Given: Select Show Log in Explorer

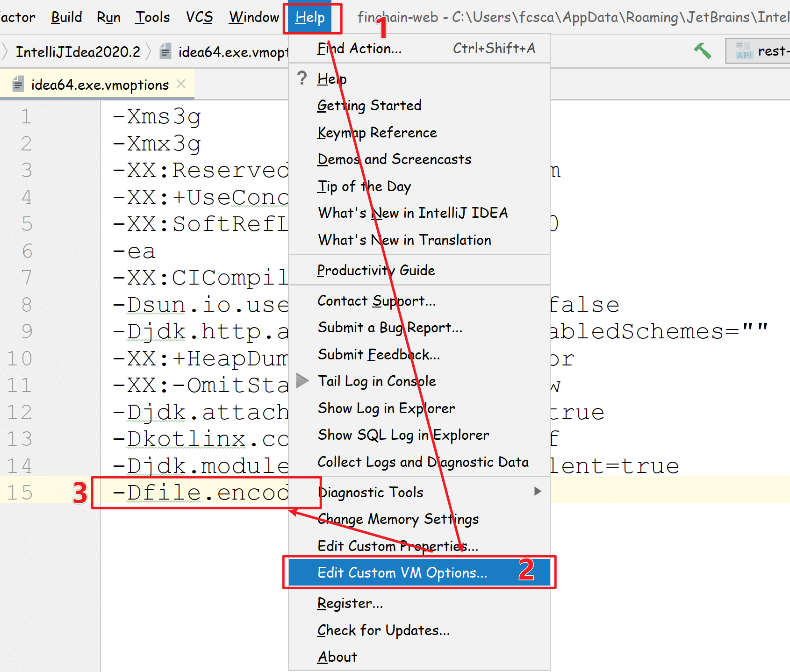Looking at the screenshot, I should [419, 408].
